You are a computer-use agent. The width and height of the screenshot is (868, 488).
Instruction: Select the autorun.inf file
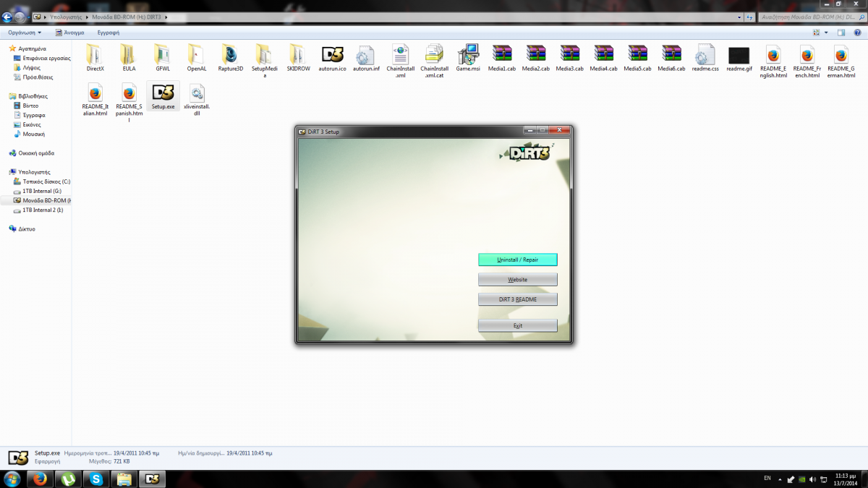(x=367, y=59)
